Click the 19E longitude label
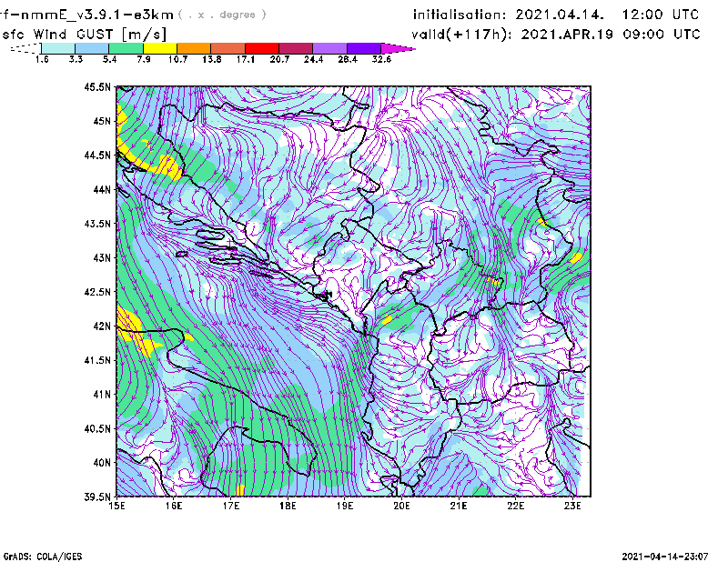728x562 pixels. point(345,506)
